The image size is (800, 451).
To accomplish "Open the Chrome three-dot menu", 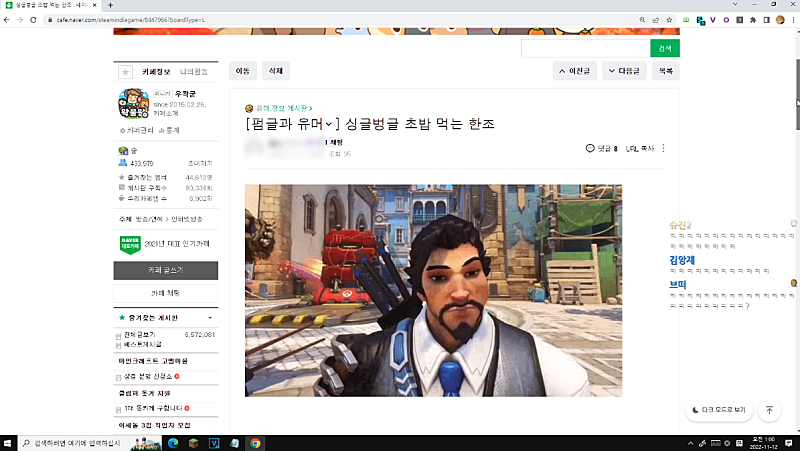I will [793, 20].
